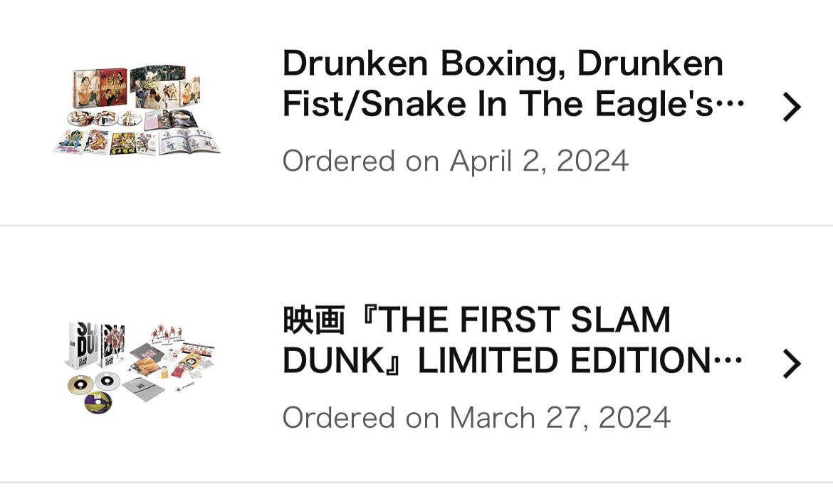Expand THE FIRST SLAM DUNK order chevron
The image size is (833, 504).
pyautogui.click(x=791, y=364)
